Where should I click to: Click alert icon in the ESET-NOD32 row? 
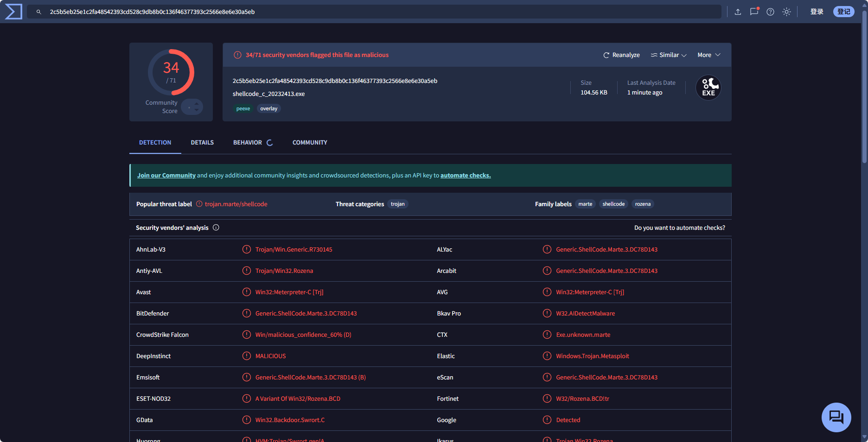coord(247,398)
